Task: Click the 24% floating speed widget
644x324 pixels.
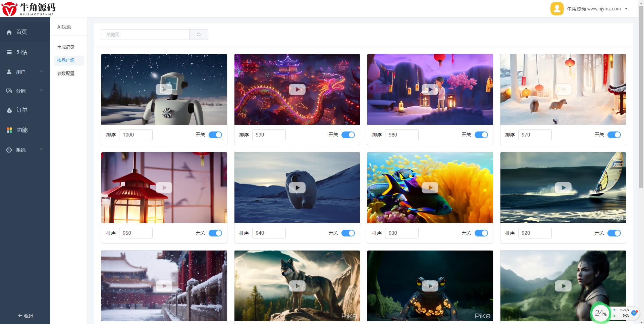Action: [x=600, y=313]
